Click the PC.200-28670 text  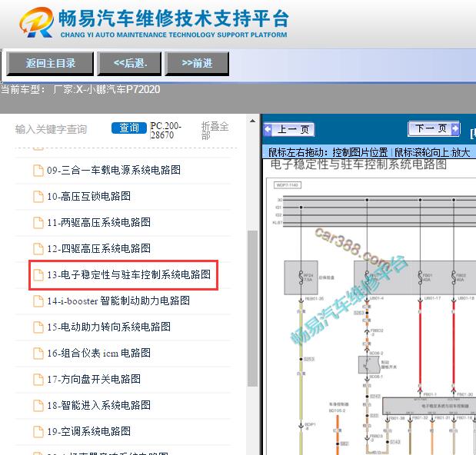pos(166,131)
